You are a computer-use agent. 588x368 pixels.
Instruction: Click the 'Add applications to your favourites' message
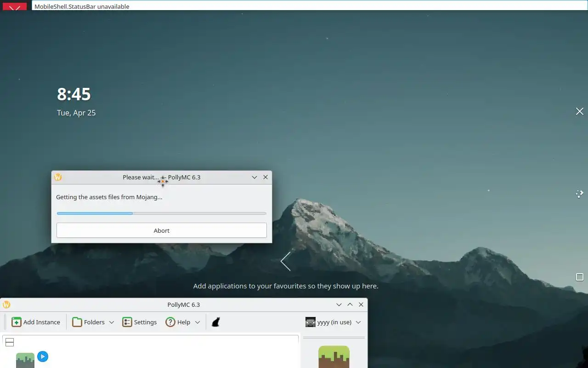coord(286,286)
